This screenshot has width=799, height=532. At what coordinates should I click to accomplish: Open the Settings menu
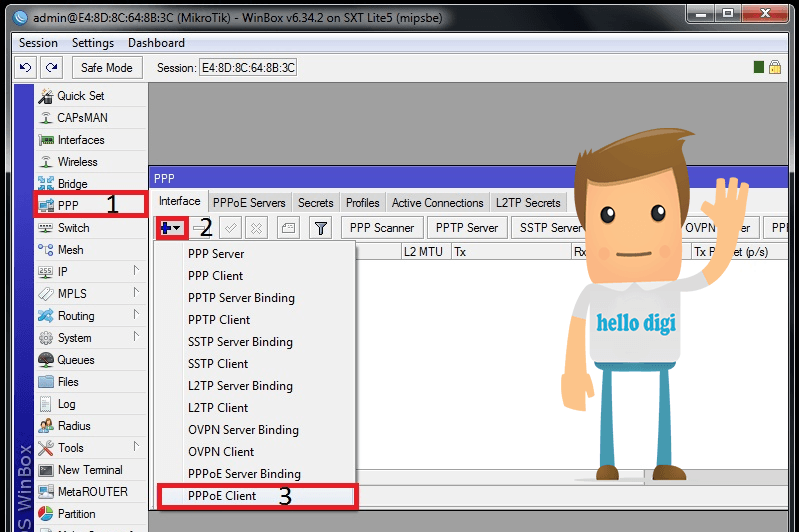93,43
